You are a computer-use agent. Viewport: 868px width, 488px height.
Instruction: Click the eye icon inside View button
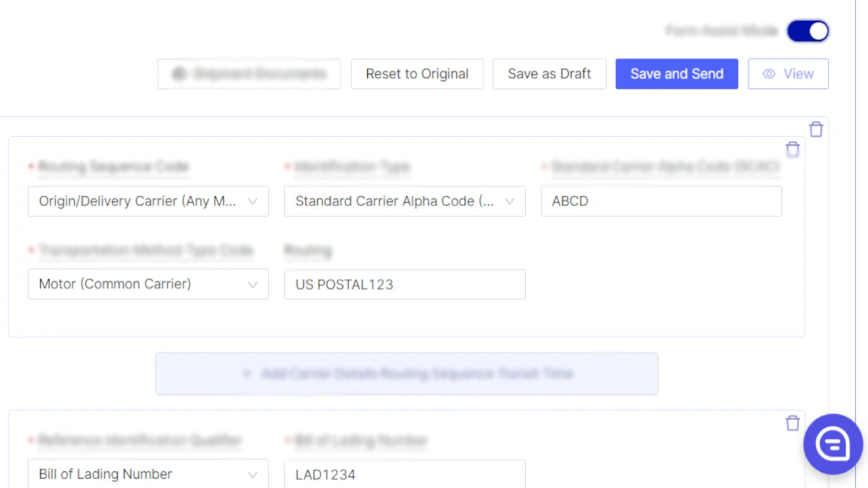tap(769, 74)
